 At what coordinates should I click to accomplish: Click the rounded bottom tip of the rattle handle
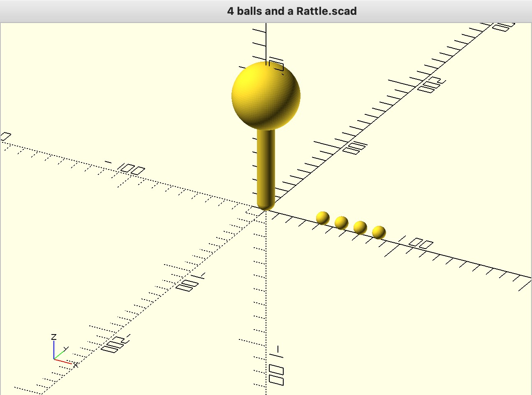[x=266, y=206]
